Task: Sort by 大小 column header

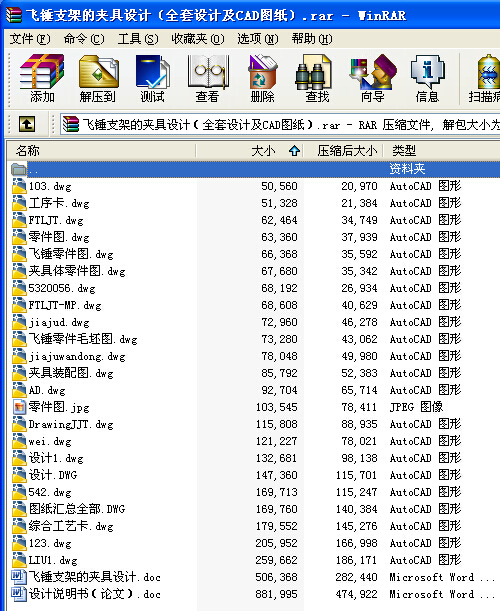Action: (x=250, y=150)
